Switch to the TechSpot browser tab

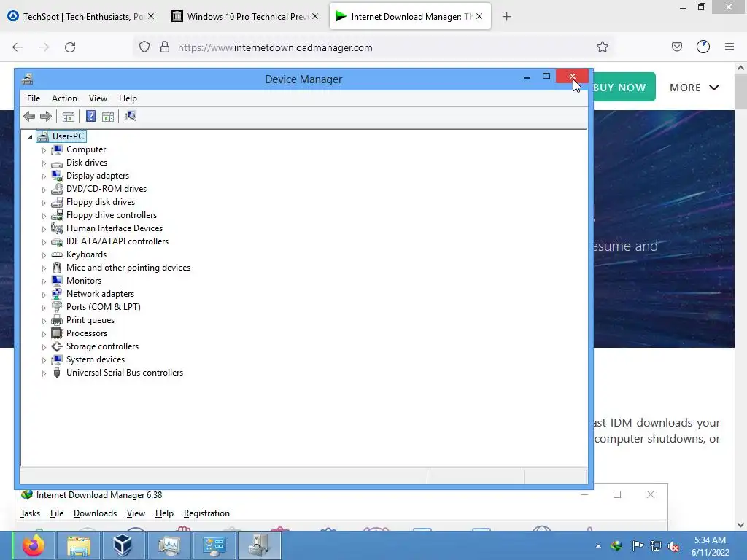pyautogui.click(x=81, y=17)
